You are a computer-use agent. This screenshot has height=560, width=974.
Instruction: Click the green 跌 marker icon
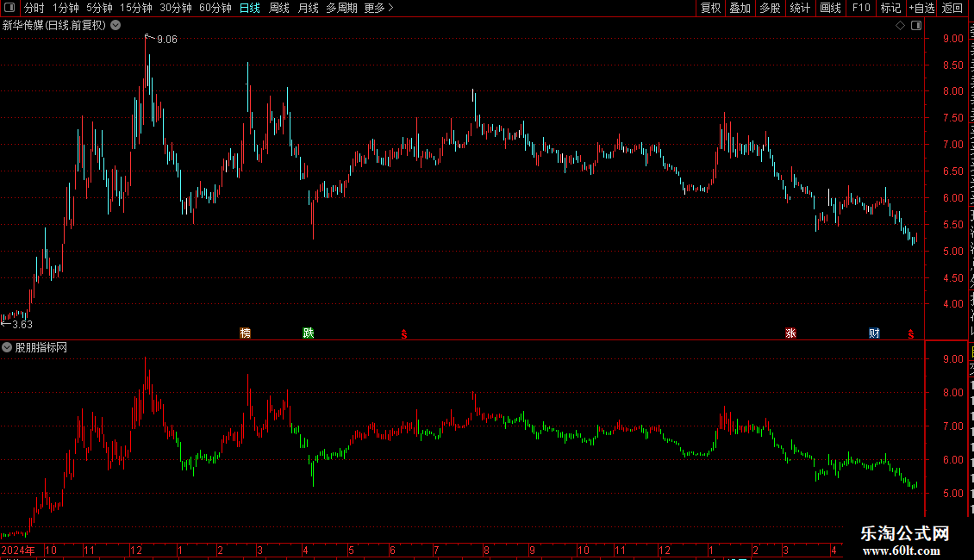[x=308, y=333]
